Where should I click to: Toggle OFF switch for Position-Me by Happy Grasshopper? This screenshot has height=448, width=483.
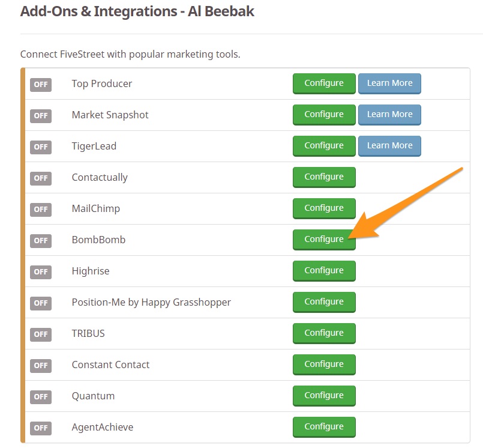[41, 303]
